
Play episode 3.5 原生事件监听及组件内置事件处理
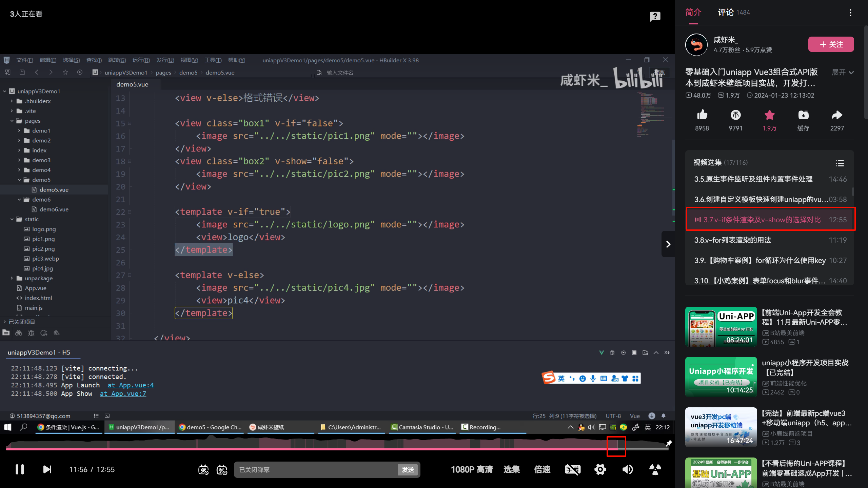click(770, 179)
